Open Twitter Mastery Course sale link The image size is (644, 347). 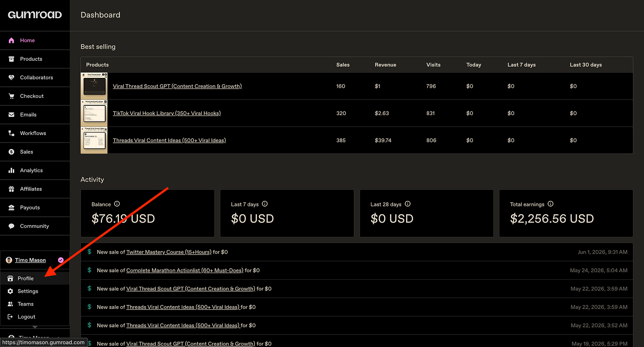pyautogui.click(x=169, y=252)
